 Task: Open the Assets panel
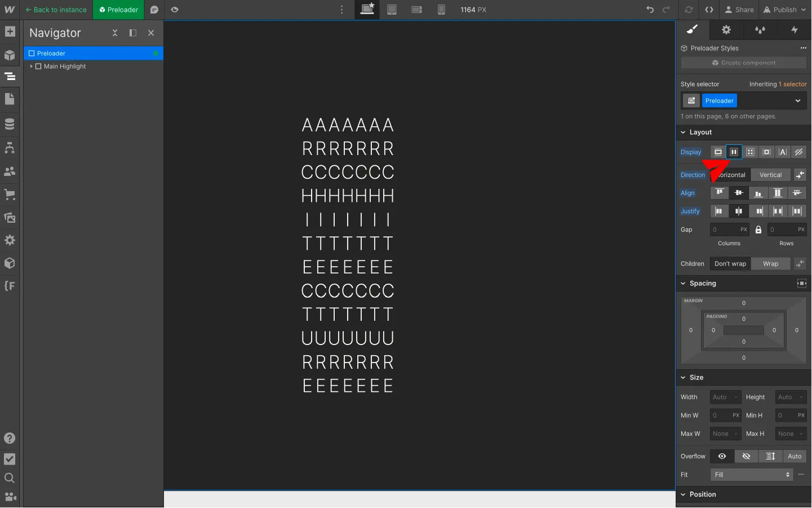point(10,218)
